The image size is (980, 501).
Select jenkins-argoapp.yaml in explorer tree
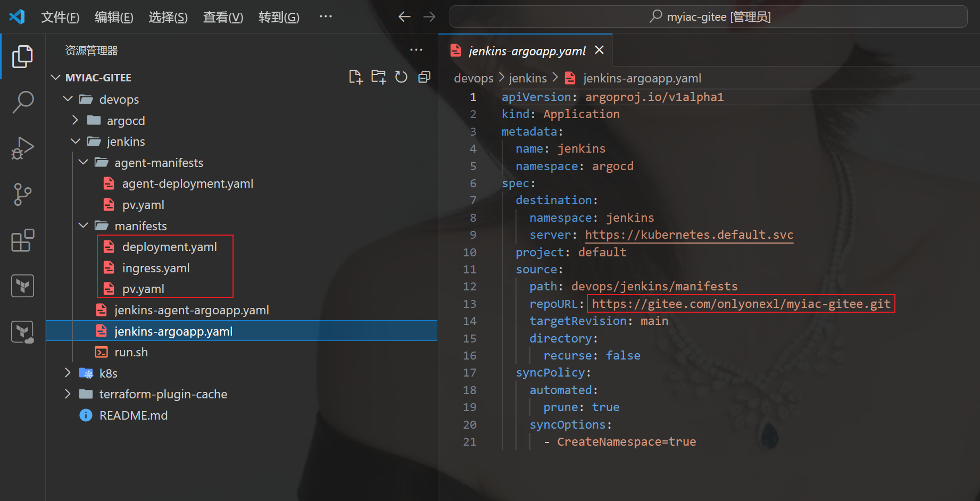click(x=242, y=331)
